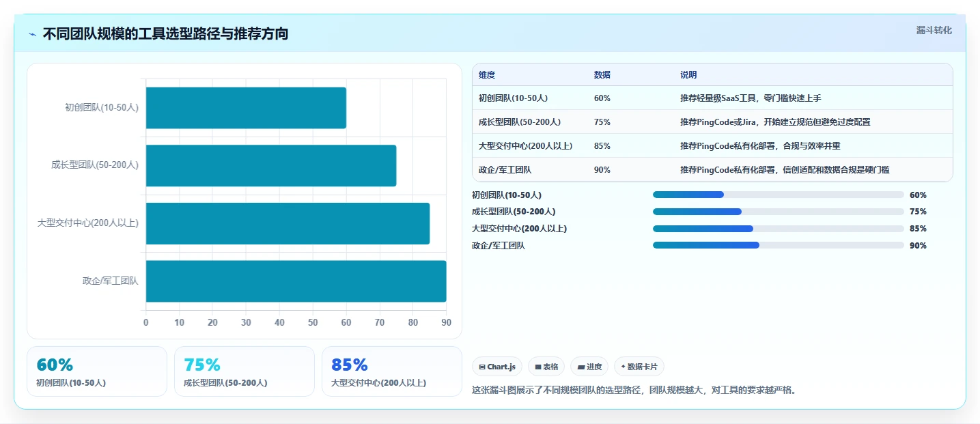Click the 初创团队(10-50人) chart bar
This screenshot has height=424, width=980.
(246, 108)
